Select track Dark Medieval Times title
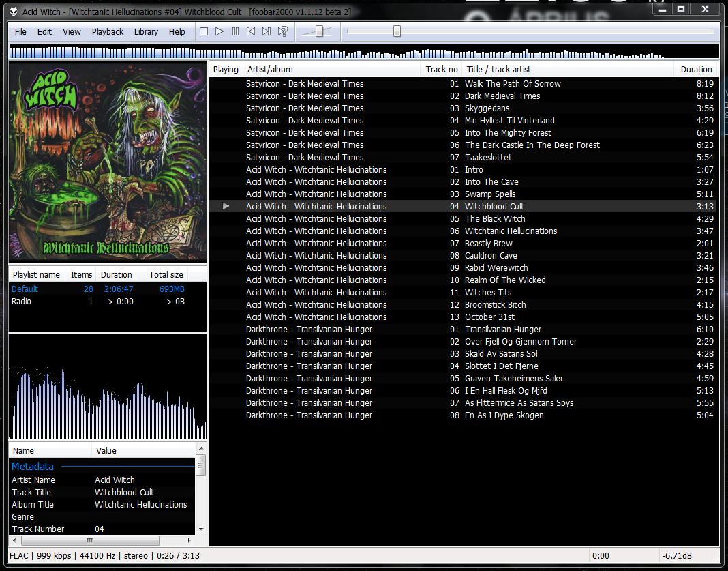 click(502, 96)
